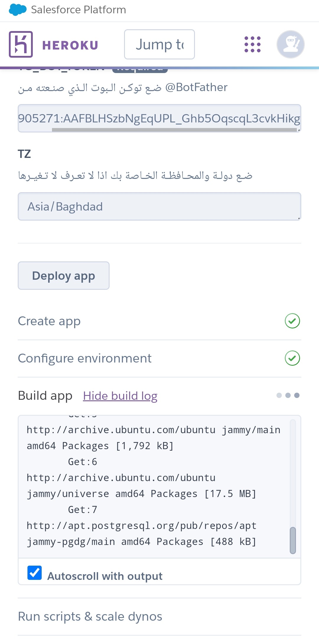Click the Salesforce Platform header text
This screenshot has height=644, width=319.
pyautogui.click(x=79, y=10)
